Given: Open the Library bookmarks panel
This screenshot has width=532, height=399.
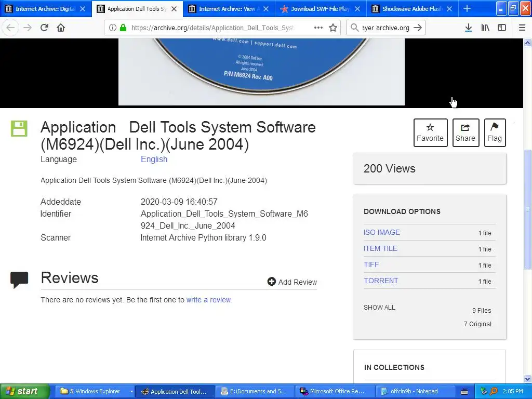Looking at the screenshot, I should point(485,28).
